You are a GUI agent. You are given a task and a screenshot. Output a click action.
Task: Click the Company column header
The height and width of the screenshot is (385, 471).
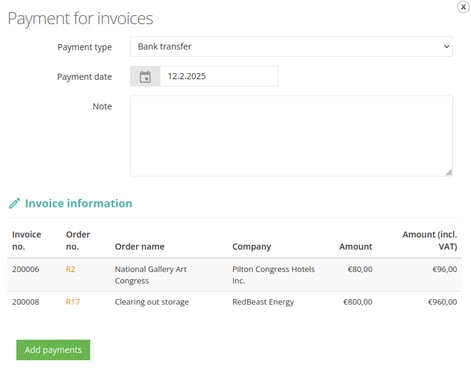(252, 247)
